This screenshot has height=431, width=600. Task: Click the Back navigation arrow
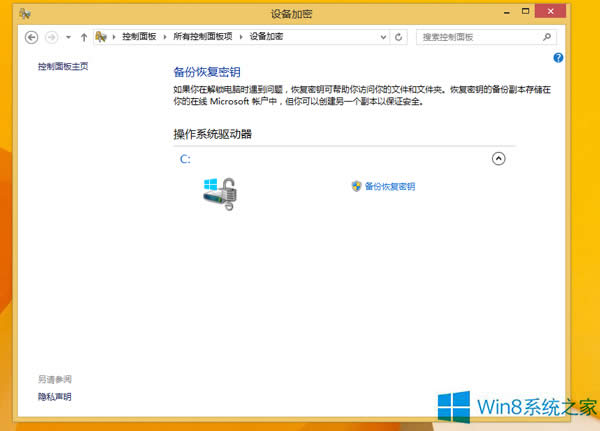(x=31, y=37)
